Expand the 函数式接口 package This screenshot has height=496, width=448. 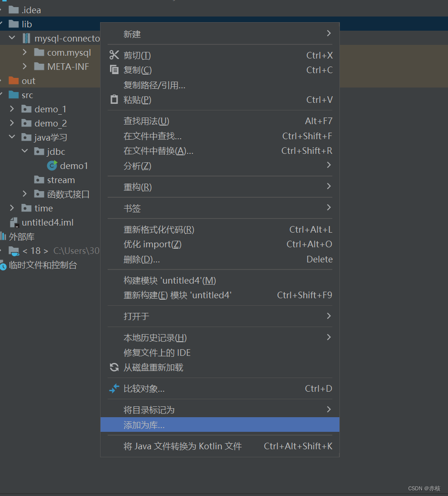[25, 193]
